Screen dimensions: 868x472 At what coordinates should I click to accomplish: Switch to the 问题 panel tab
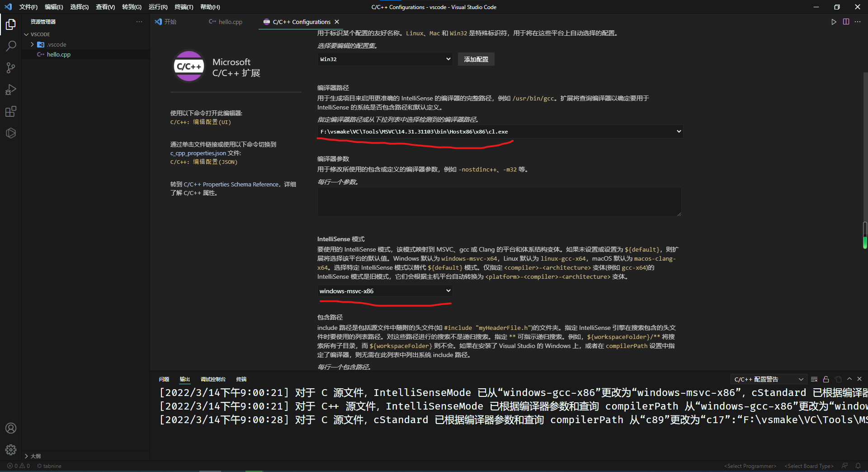point(164,379)
